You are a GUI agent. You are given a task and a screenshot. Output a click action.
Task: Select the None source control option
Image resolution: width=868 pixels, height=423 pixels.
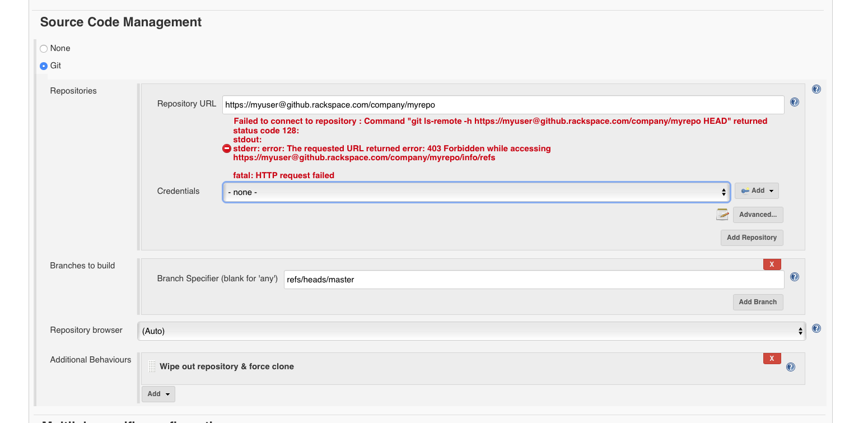pyautogui.click(x=44, y=49)
